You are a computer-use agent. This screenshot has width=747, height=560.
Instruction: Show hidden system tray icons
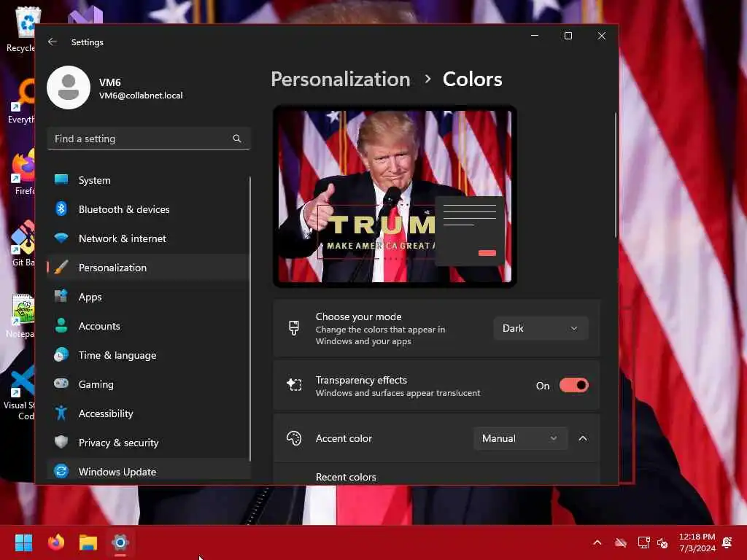click(597, 542)
